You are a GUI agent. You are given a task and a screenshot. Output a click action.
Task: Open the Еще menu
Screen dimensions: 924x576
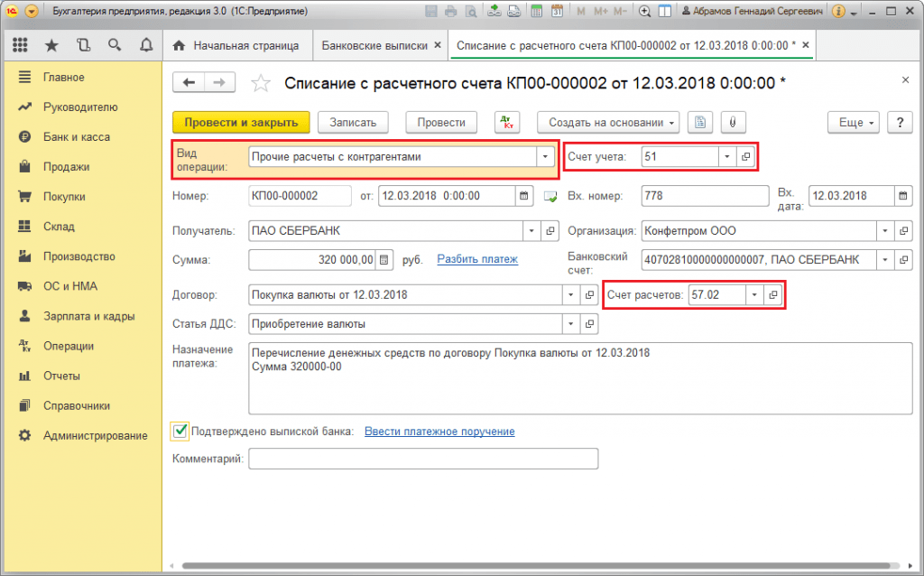(x=854, y=123)
